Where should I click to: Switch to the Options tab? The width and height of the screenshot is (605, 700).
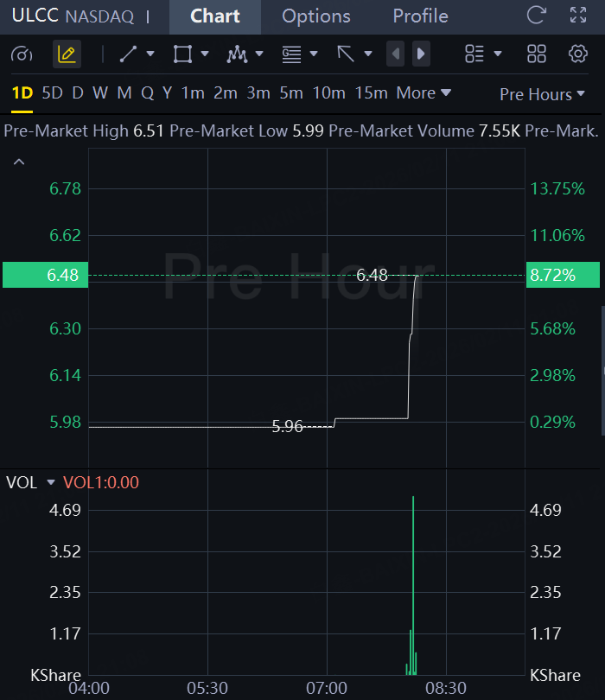(316, 16)
